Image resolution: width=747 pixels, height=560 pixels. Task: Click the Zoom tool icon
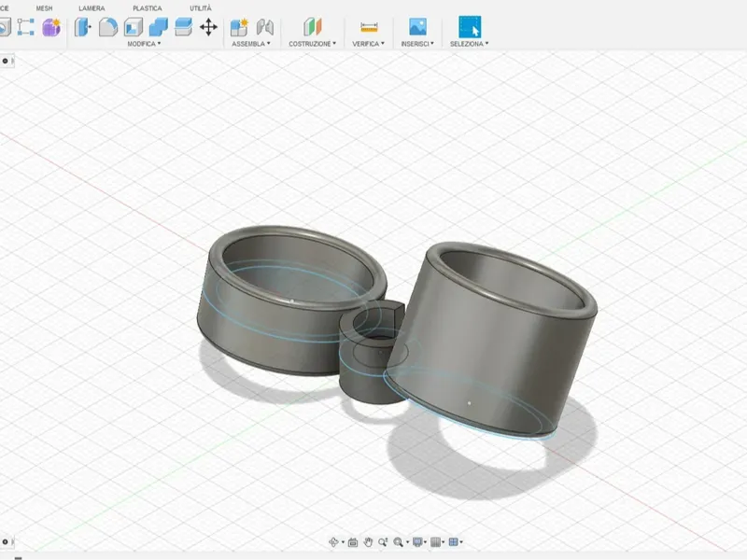pyautogui.click(x=383, y=542)
